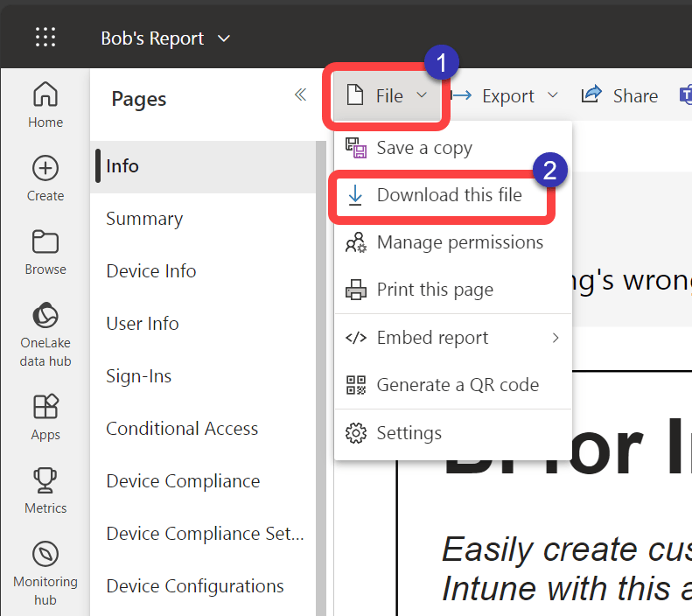Switch to the Device Compliance page
692x616 pixels.
[x=183, y=481]
